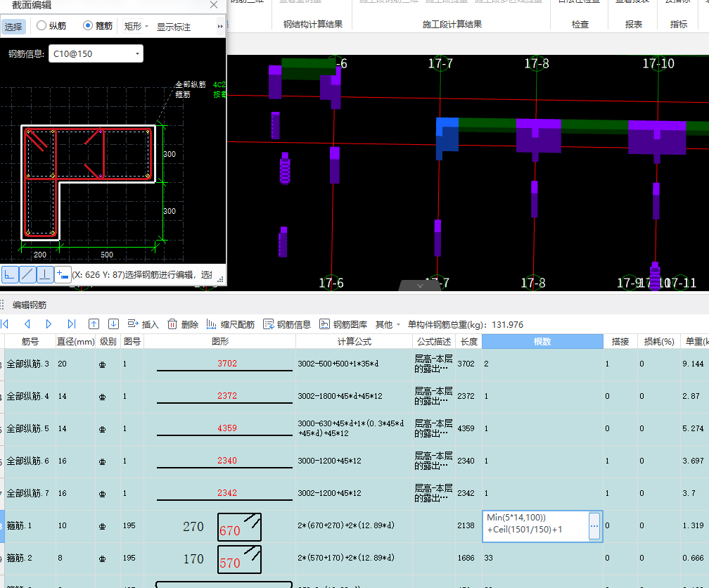709x588 pixels.
Task: Click formula 2*(670+270)+2*(12.89*d)
Action: tap(346, 525)
